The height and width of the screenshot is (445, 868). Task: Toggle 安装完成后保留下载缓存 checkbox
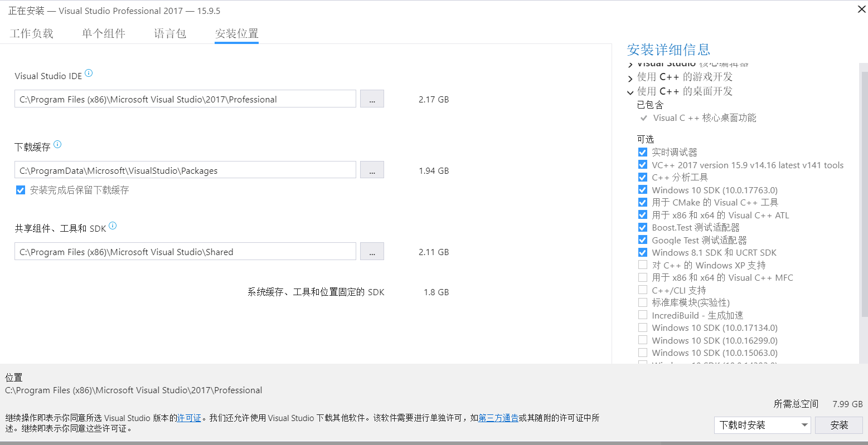pos(21,190)
